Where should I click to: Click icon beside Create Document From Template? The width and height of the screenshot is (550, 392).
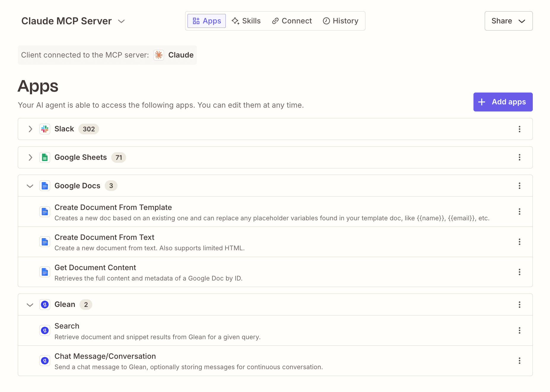(45, 212)
